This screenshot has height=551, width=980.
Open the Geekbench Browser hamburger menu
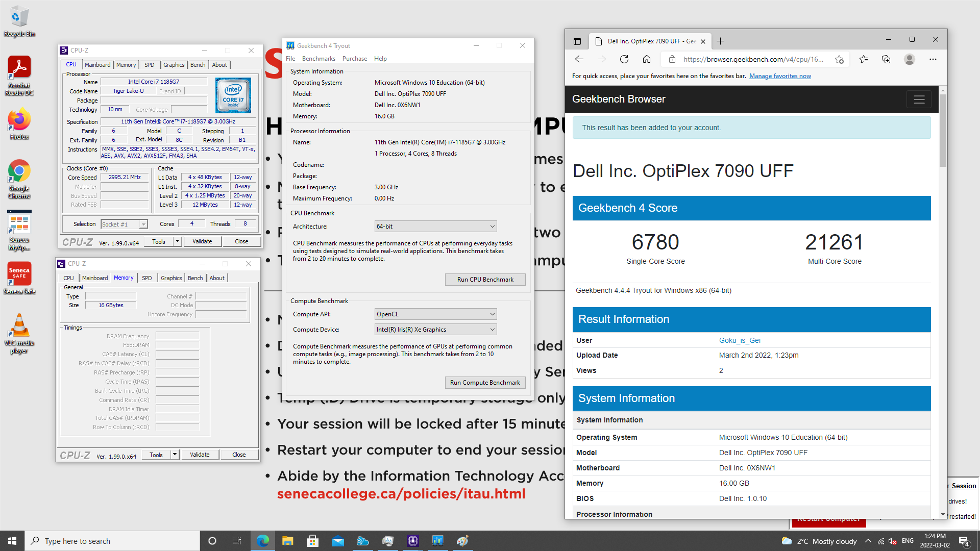click(x=919, y=99)
